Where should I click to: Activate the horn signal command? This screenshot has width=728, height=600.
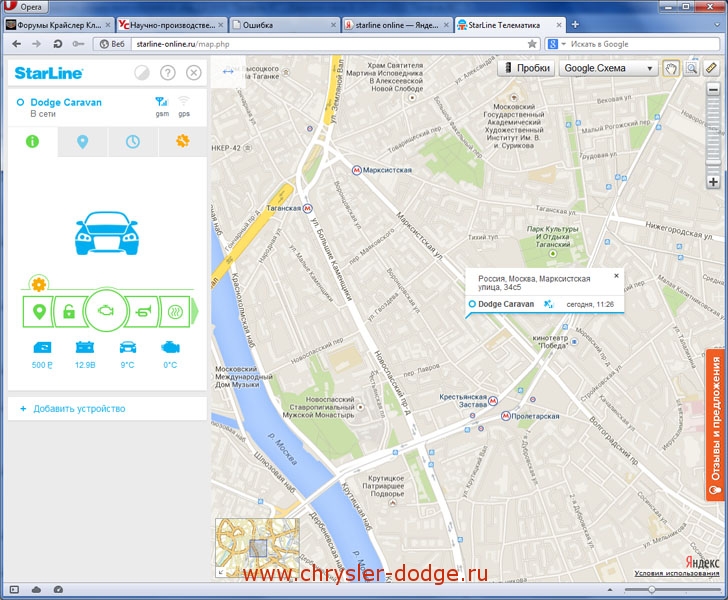pyautogui.click(x=143, y=312)
